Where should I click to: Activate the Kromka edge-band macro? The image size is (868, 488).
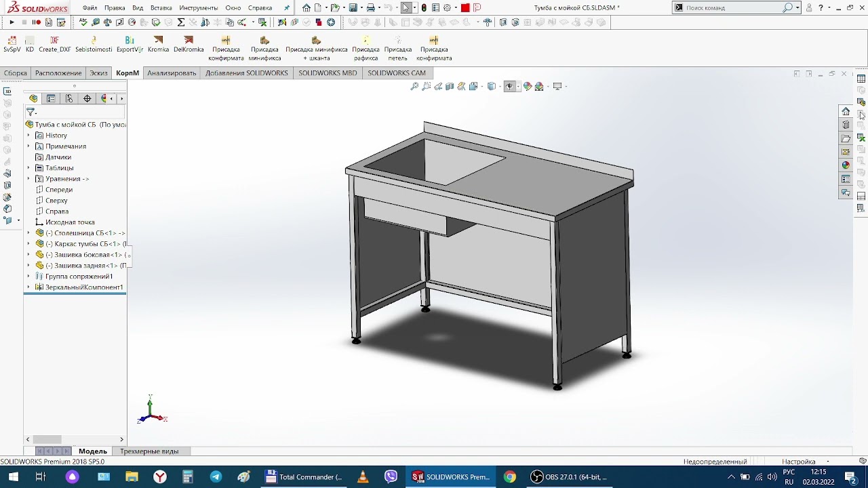(x=158, y=45)
